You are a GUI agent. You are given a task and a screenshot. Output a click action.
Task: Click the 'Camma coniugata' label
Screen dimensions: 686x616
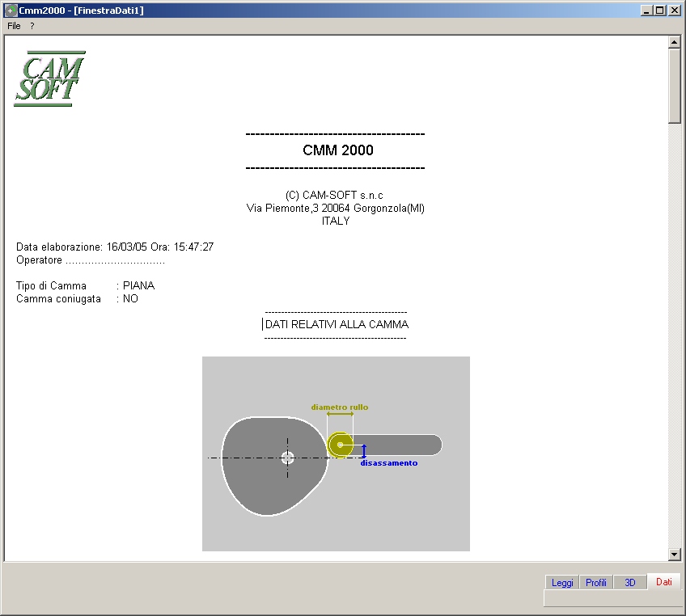point(58,299)
